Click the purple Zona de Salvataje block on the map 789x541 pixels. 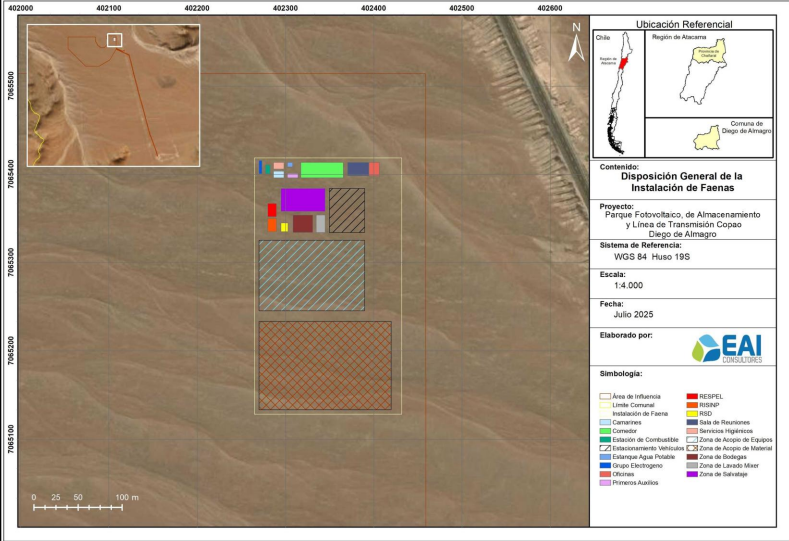pyautogui.click(x=302, y=200)
